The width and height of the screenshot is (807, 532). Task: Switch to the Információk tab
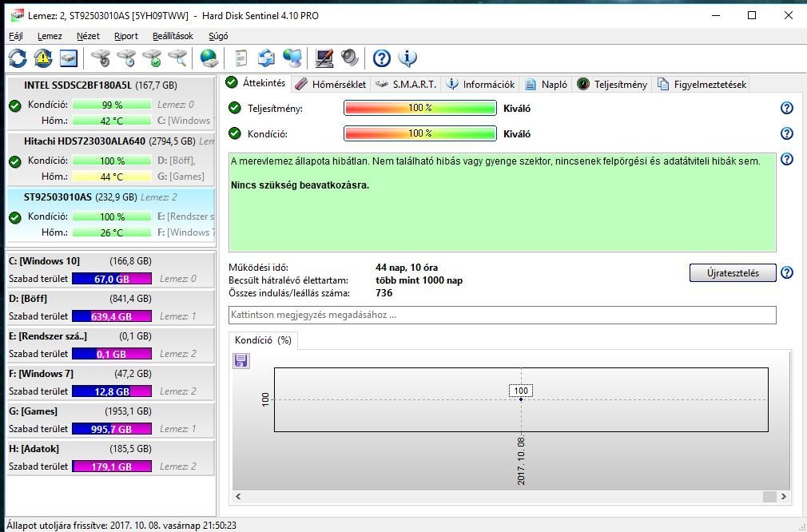pyautogui.click(x=480, y=85)
